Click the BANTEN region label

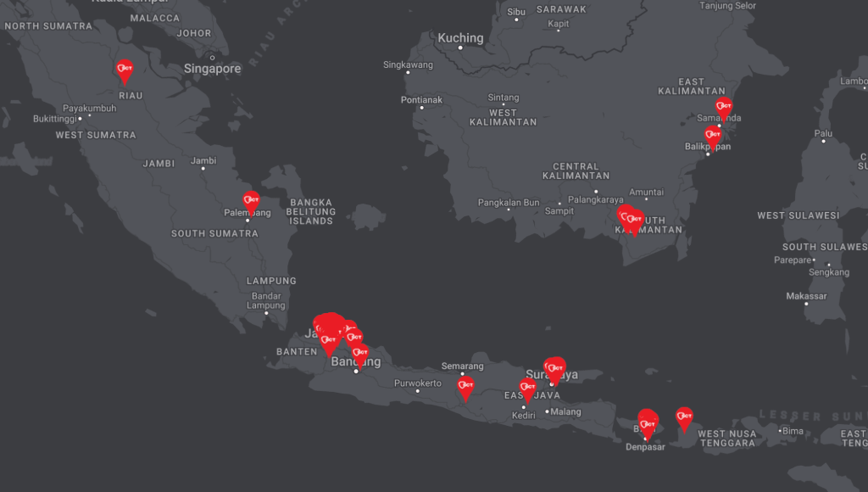298,352
